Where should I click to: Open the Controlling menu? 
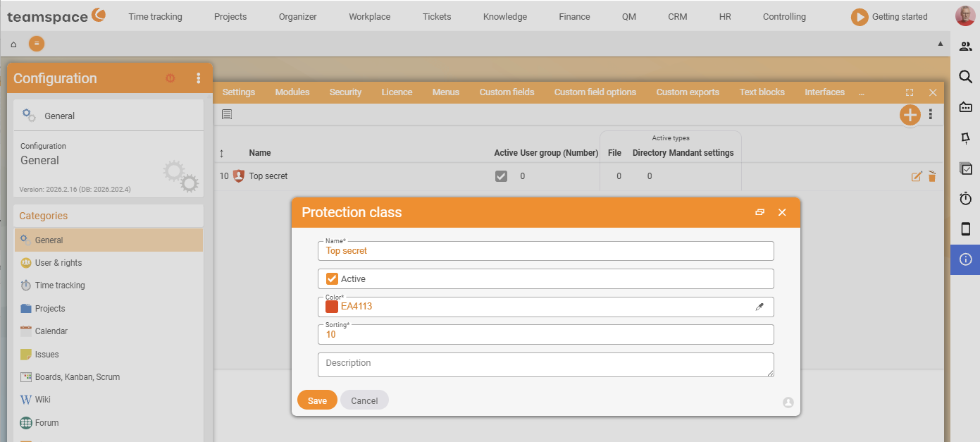[x=784, y=17]
